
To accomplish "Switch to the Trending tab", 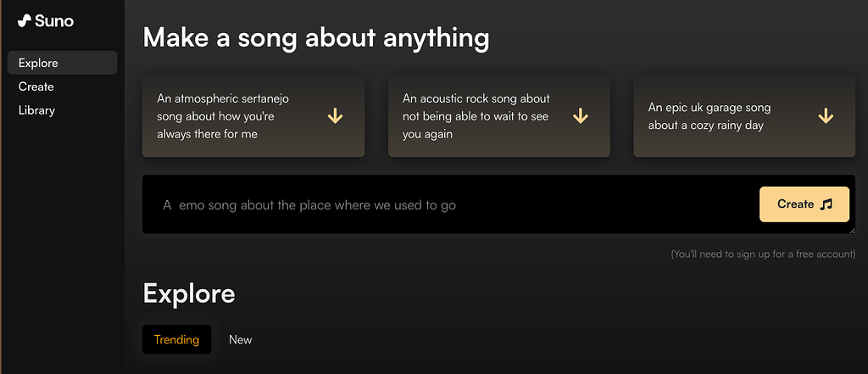I will (176, 340).
